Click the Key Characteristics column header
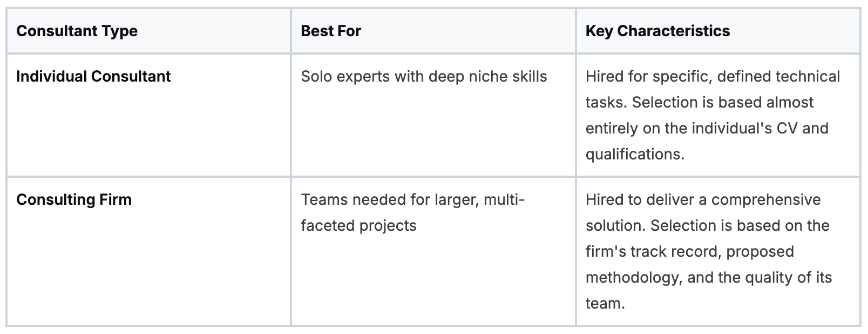Viewport: 868px width, 334px height. pos(657,31)
